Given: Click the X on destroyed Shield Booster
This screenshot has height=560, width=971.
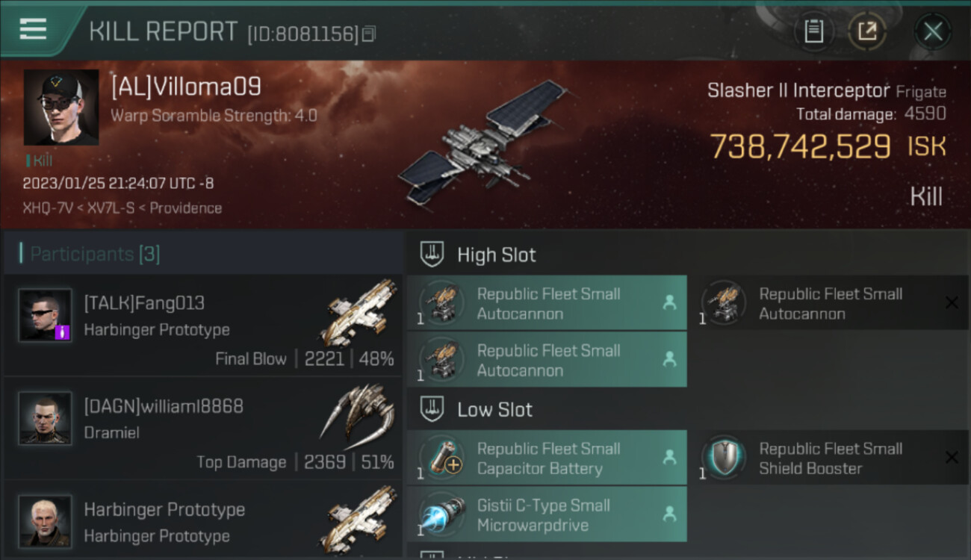Looking at the screenshot, I should coord(952,457).
